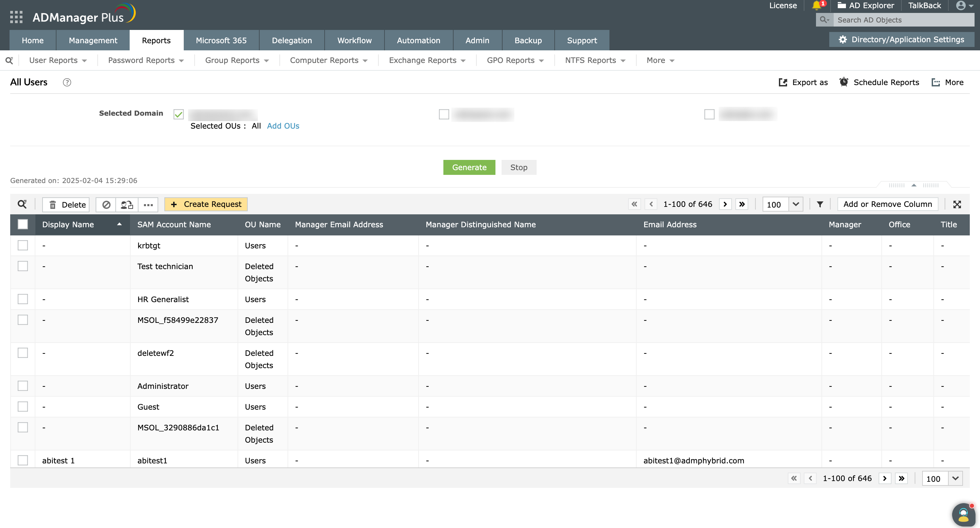Click the All Users help question icon

(x=67, y=82)
